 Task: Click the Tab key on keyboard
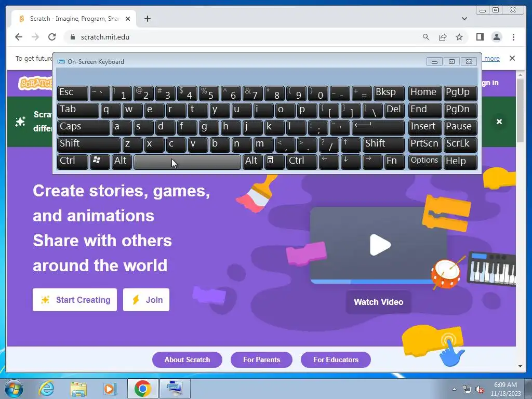78,110
